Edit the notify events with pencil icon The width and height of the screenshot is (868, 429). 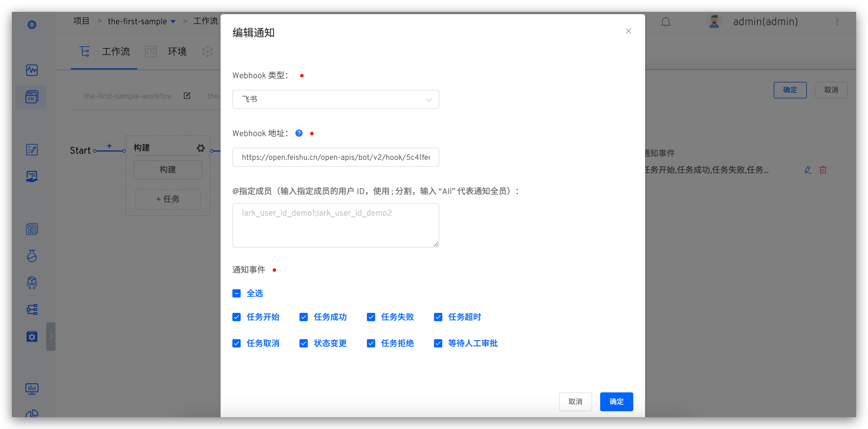808,170
